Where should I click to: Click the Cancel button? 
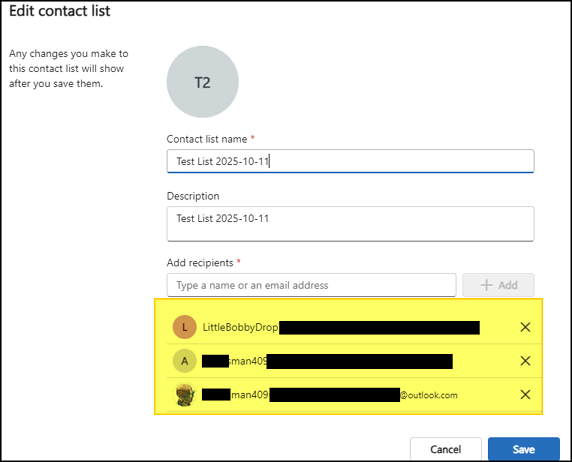pyautogui.click(x=445, y=449)
